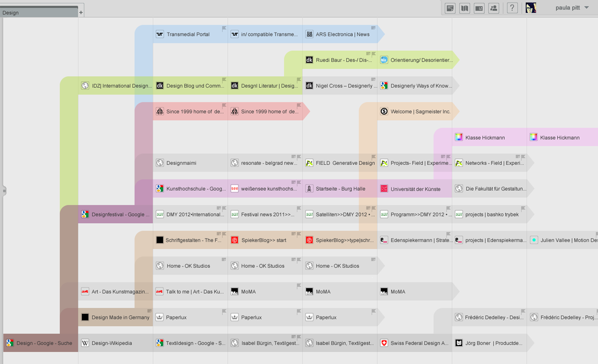Click the Sagmeister Inc. S favicon
Image resolution: width=598 pixels, height=364 pixels.
(x=384, y=112)
